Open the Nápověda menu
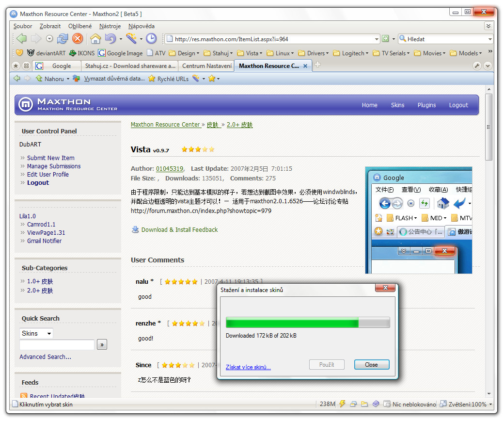Screen dimensions: 504x422 (141, 26)
